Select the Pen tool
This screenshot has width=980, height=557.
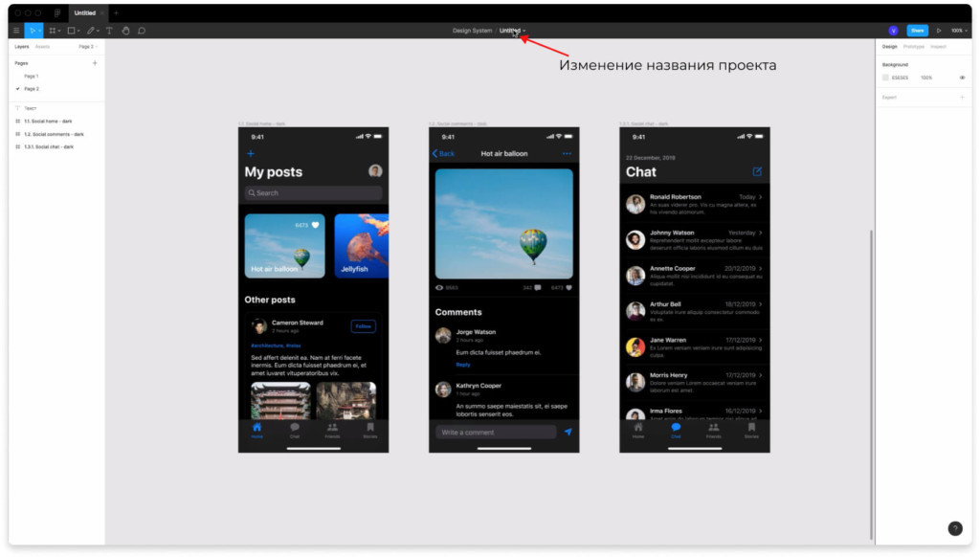91,31
